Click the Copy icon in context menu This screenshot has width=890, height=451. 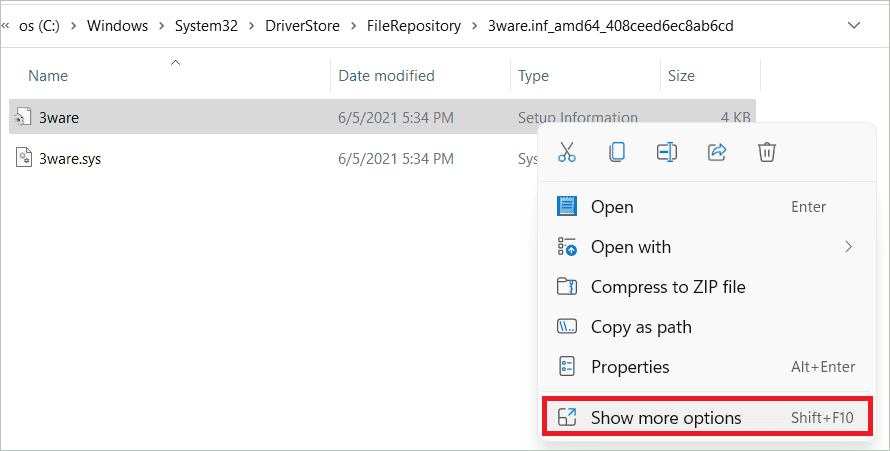[x=617, y=152]
